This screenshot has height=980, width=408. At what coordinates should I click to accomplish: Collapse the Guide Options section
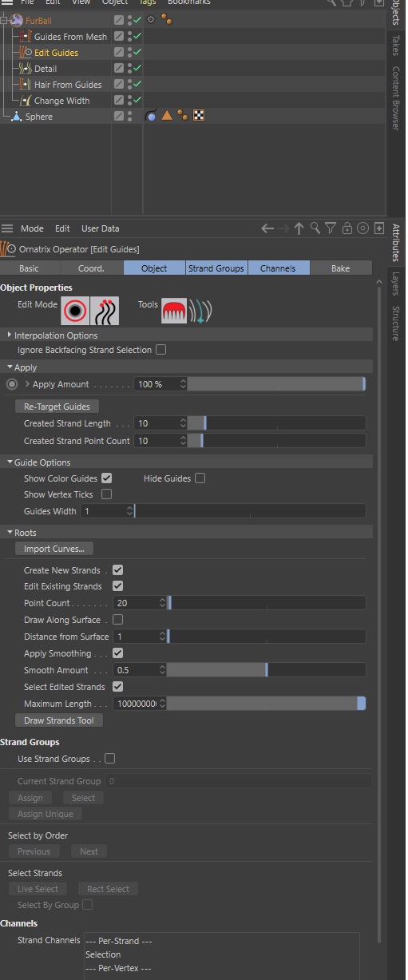(x=10, y=462)
